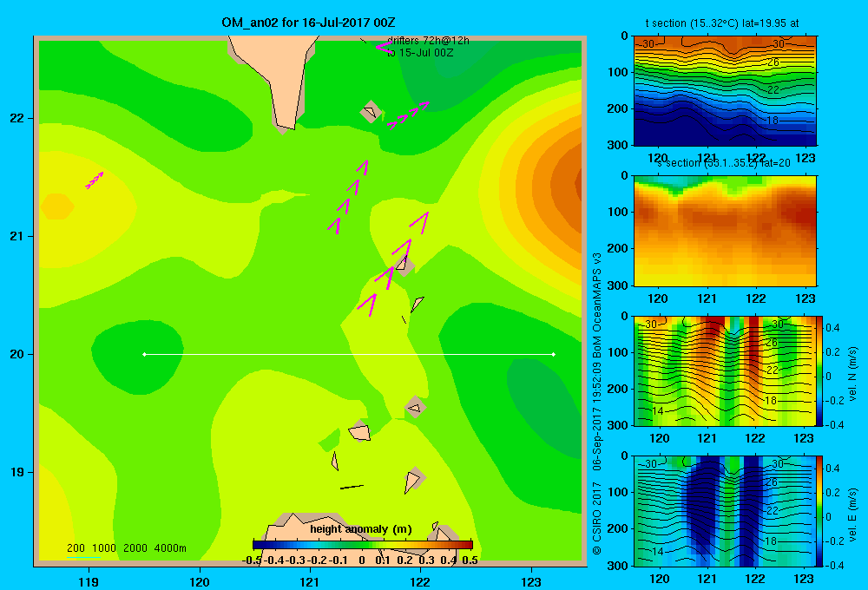Click the vertical 'CSIRO 2017 BoM OceanMAPS v3' credit text
Viewport: 868px width, 590px height.
click(x=597, y=404)
